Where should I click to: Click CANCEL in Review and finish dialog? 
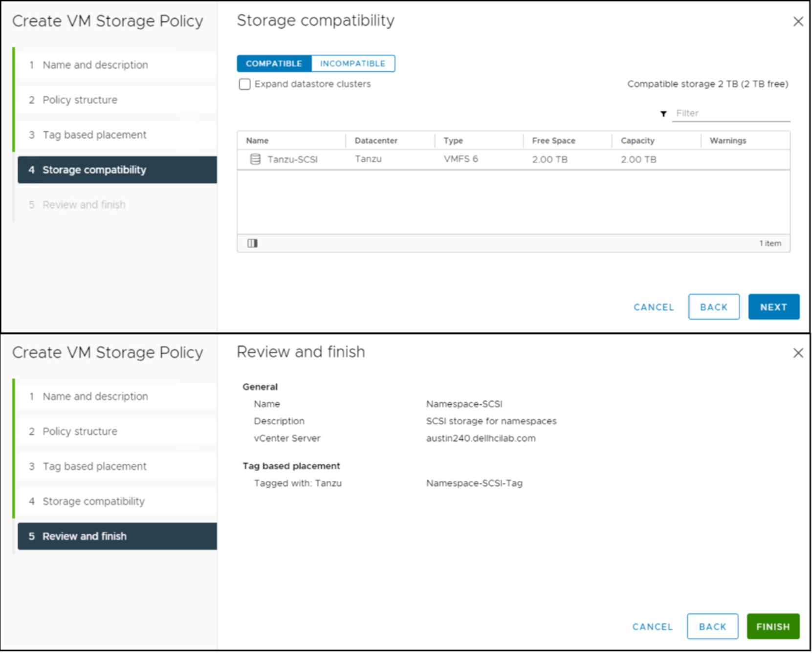pyautogui.click(x=652, y=627)
